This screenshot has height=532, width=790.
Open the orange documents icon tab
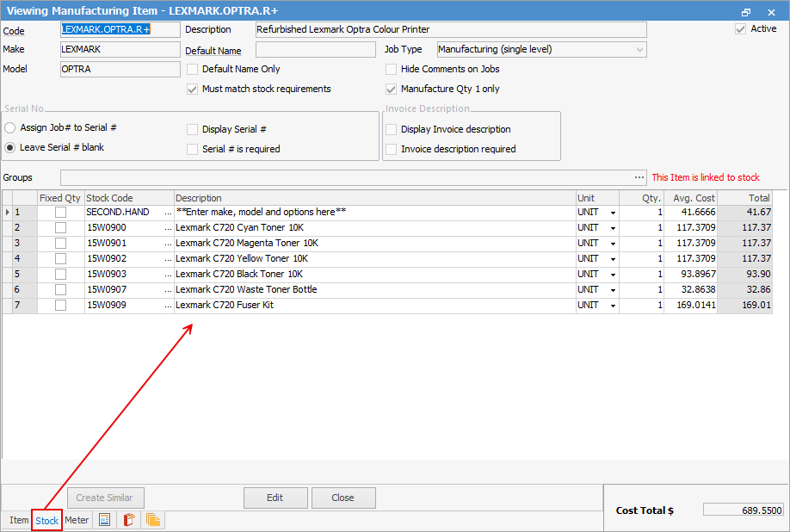(x=152, y=519)
